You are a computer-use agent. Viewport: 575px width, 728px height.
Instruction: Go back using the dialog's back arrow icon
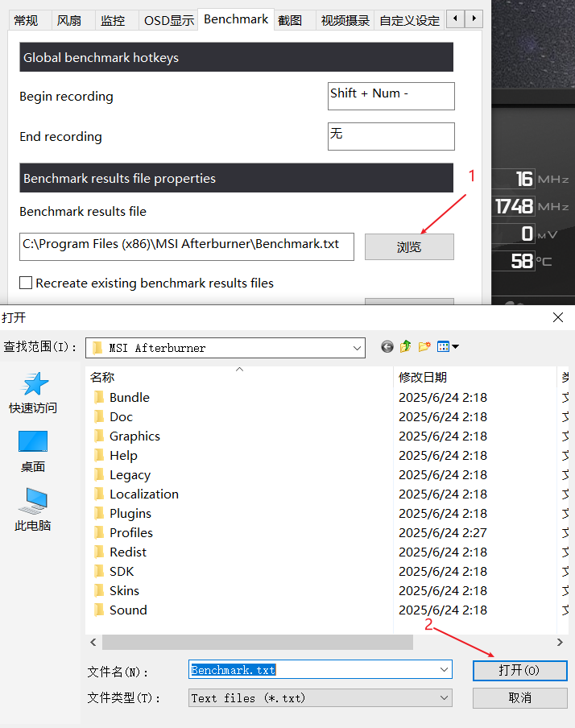387,347
